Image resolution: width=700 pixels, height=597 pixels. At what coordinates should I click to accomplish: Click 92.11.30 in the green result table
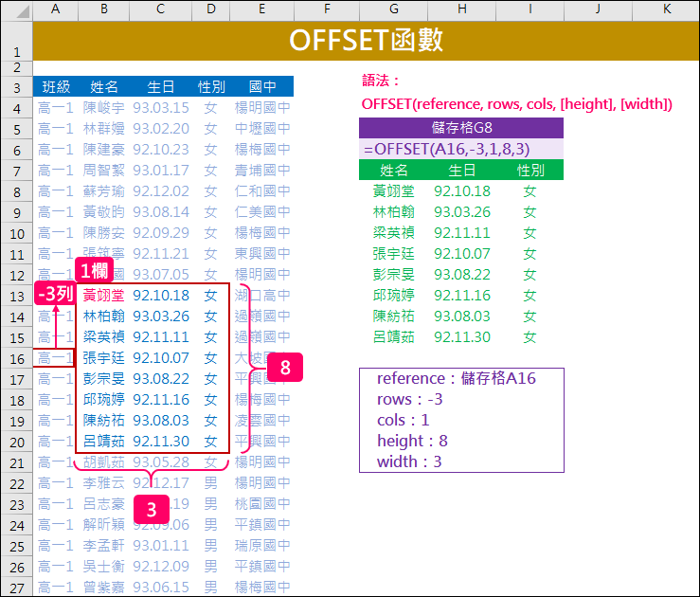pos(462,337)
